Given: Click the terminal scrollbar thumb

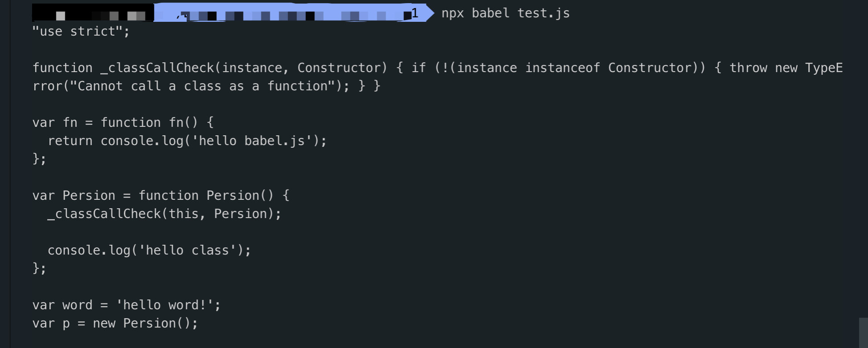Looking at the screenshot, I should click(863, 332).
